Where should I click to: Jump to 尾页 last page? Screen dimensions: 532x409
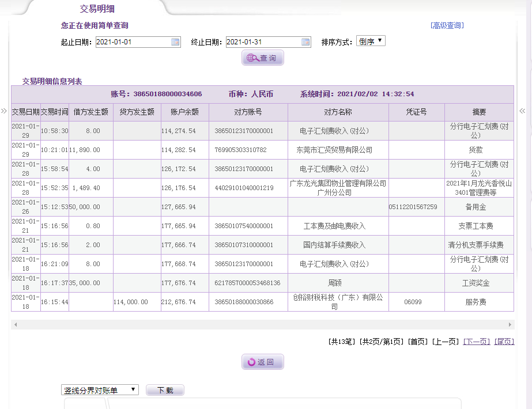pos(504,342)
